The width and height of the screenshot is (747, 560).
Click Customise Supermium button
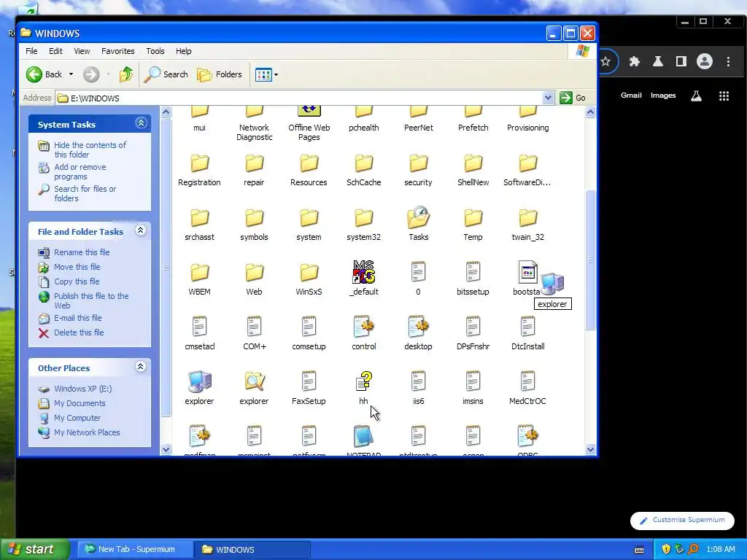(682, 521)
